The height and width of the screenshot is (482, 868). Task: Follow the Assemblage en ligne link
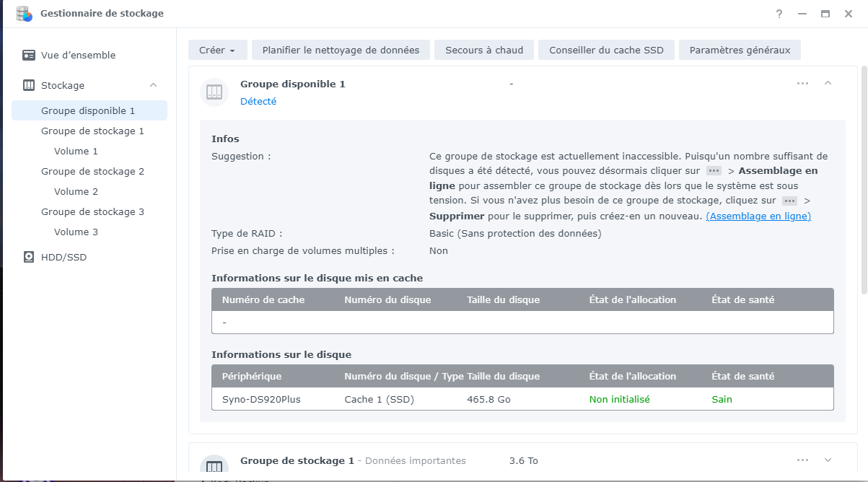pyautogui.click(x=758, y=216)
